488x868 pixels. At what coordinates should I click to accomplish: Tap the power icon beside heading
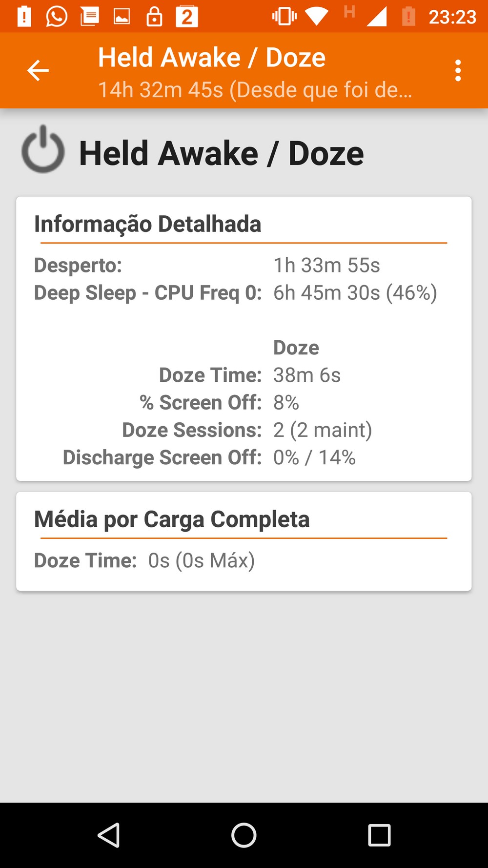point(43,149)
